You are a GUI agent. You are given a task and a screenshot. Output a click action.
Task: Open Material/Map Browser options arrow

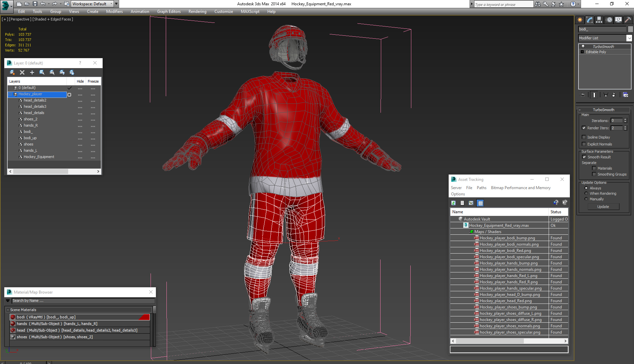tap(8, 301)
